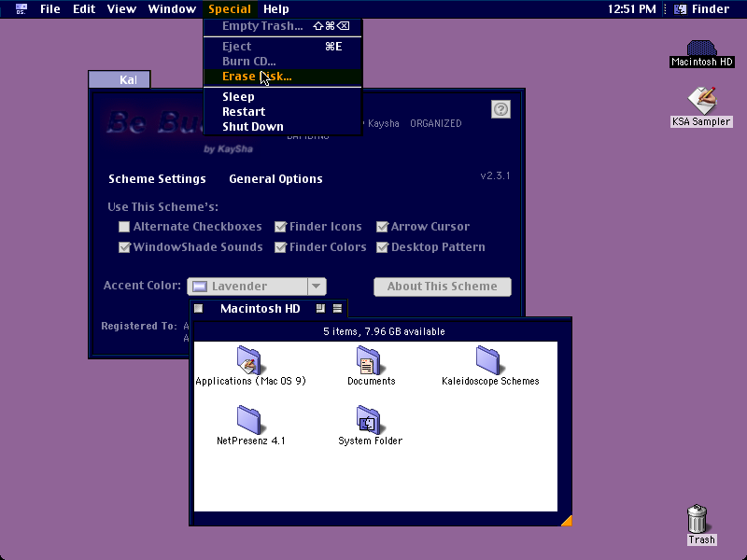Open the View menu
Image resolution: width=747 pixels, height=560 pixels.
(121, 9)
